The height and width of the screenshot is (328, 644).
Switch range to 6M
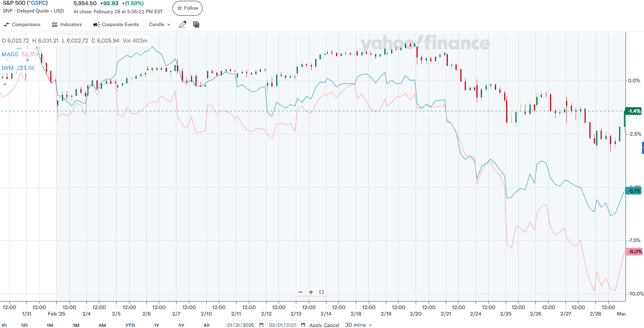click(103, 325)
